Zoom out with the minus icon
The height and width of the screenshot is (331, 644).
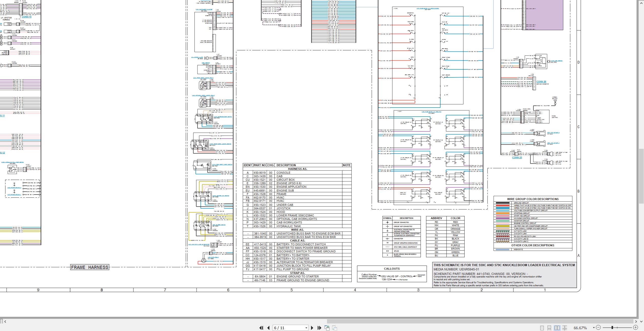coord(598,327)
